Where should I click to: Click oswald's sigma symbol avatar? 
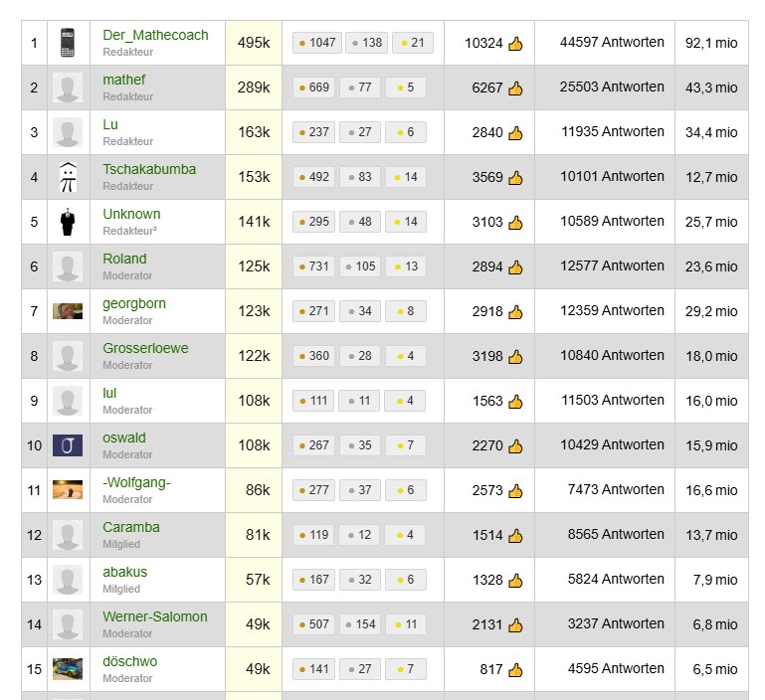[68, 445]
